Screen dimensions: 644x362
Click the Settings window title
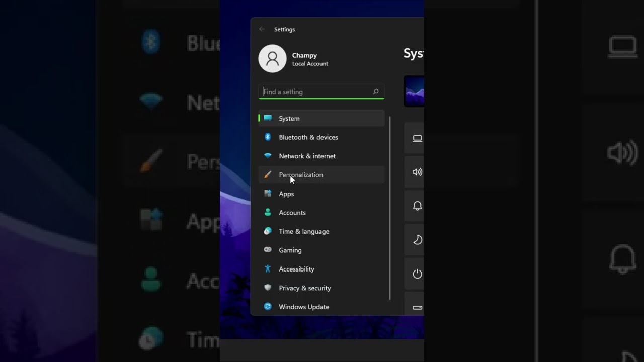point(284,29)
